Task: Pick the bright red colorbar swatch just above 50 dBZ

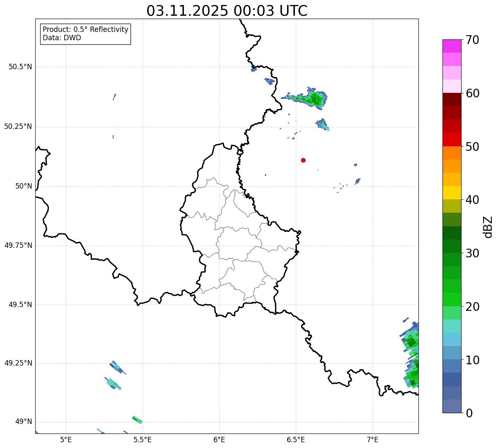Action: pos(452,139)
